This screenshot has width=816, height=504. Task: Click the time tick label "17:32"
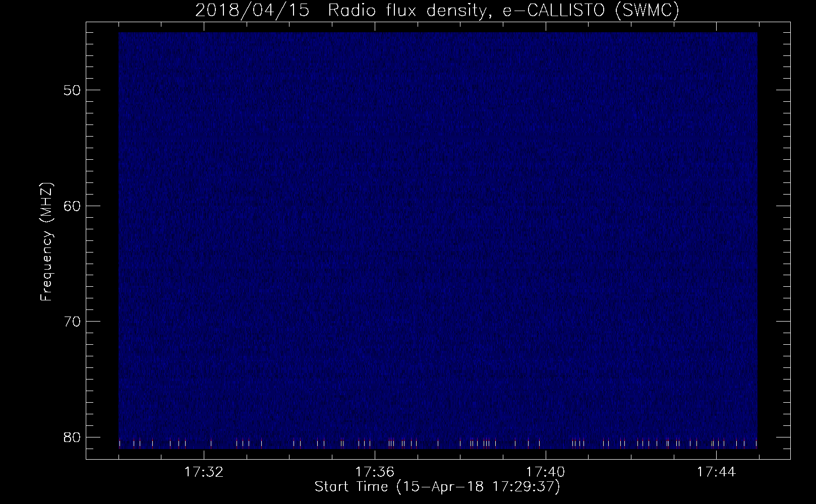pos(204,472)
